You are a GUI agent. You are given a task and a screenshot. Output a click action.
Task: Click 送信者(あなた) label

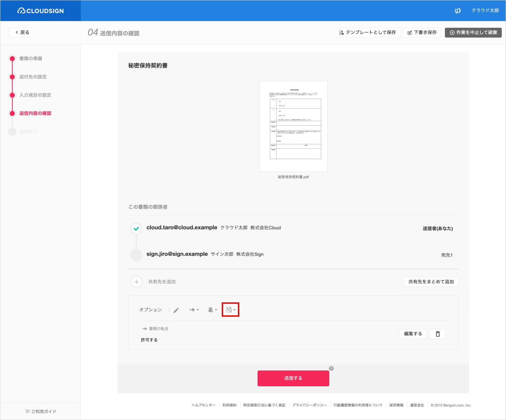(438, 229)
